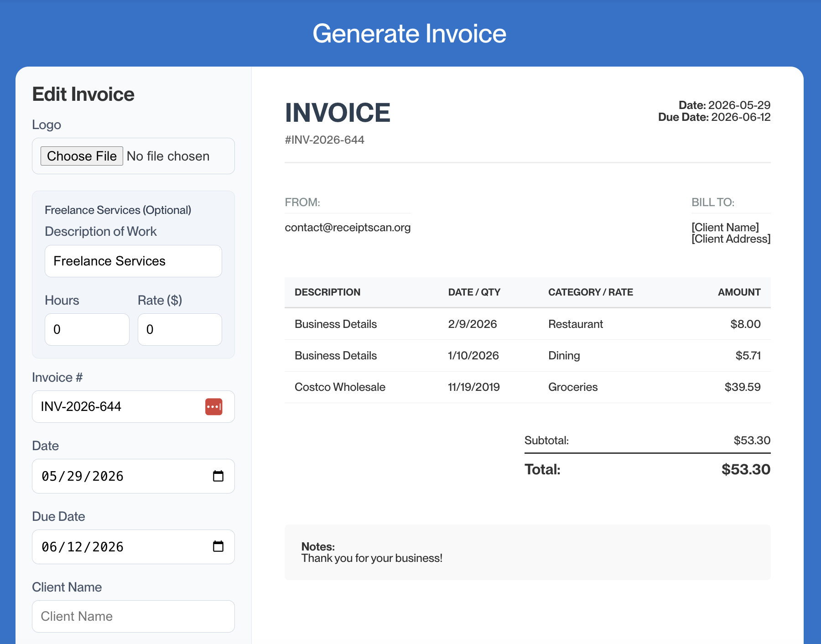Click the INVOICE title in preview
Screen dimensions: 821x644
338,112
